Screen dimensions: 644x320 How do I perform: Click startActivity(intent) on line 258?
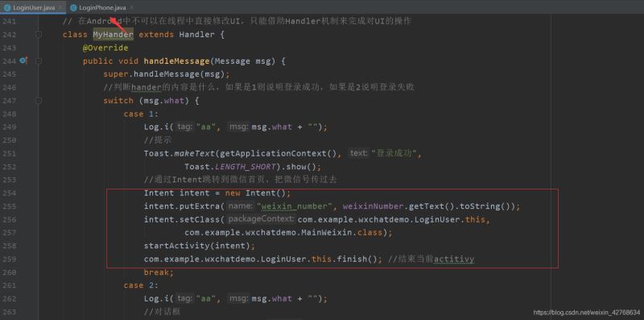pyautogui.click(x=197, y=246)
